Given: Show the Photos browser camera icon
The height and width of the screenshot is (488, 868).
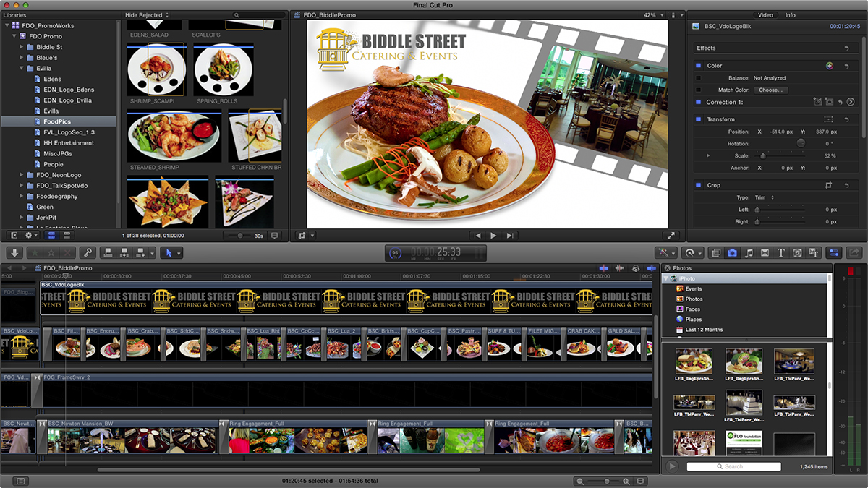Looking at the screenshot, I should (x=733, y=252).
